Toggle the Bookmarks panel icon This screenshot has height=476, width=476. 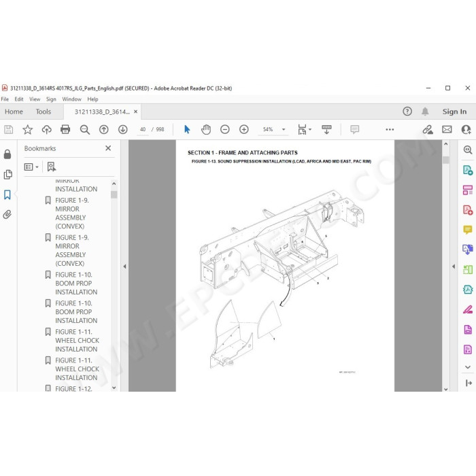pos(7,194)
